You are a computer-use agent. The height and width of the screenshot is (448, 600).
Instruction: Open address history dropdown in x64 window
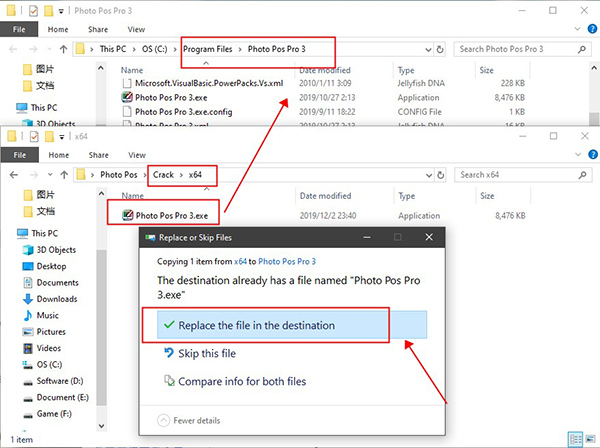429,175
